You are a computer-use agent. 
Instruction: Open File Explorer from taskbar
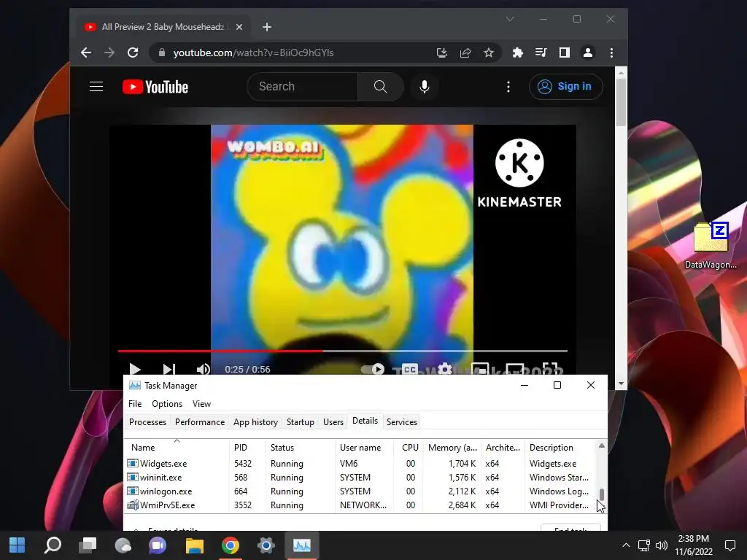[x=194, y=545]
